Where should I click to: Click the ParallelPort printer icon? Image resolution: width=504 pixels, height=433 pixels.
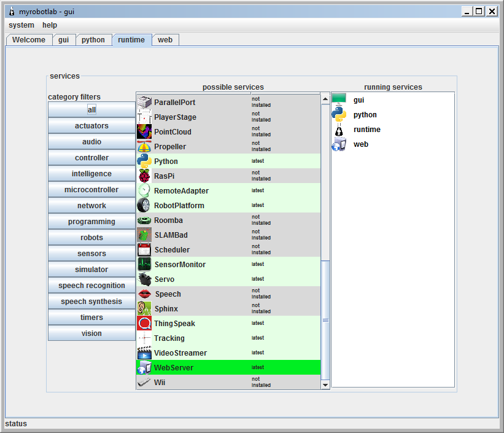(144, 102)
